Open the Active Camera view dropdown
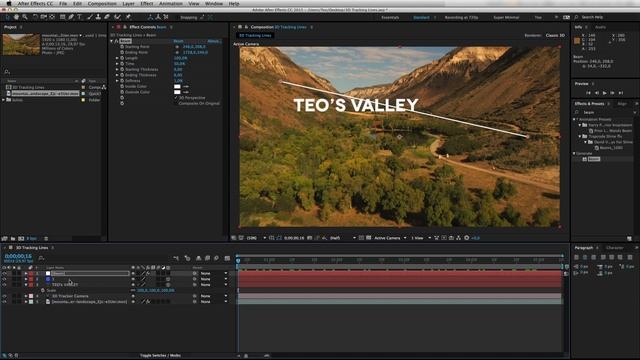The image size is (640, 360). pos(390,238)
